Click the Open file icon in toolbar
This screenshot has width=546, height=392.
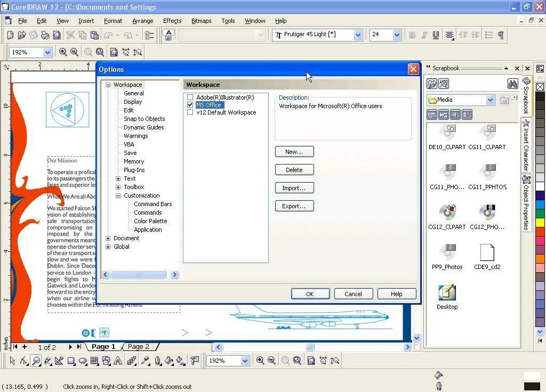[21, 35]
